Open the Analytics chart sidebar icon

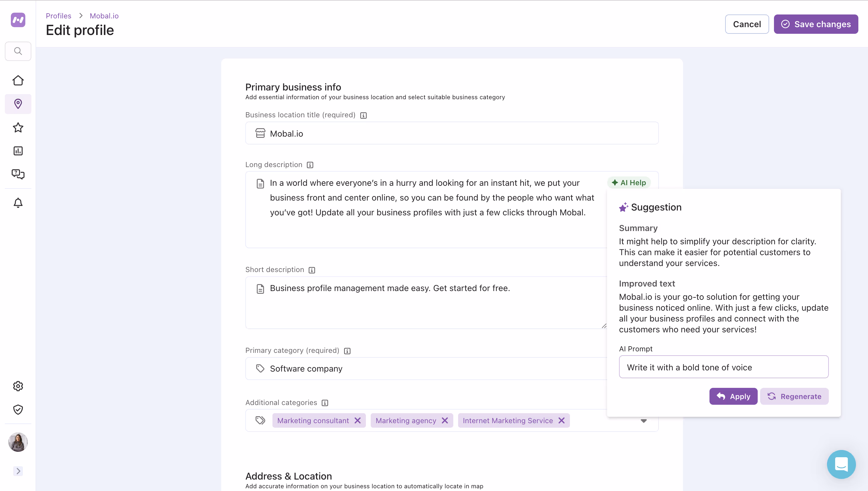tap(18, 151)
